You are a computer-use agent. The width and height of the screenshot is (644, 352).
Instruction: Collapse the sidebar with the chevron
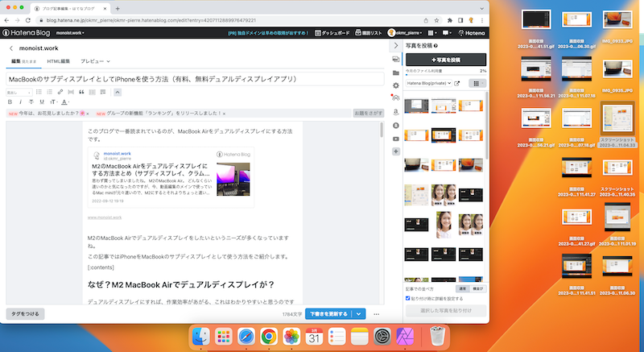(396, 46)
